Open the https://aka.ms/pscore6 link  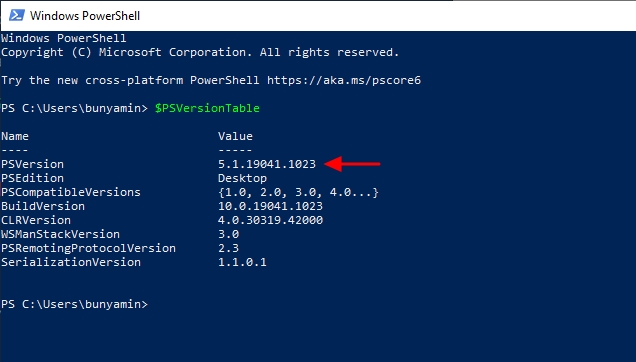click(344, 80)
